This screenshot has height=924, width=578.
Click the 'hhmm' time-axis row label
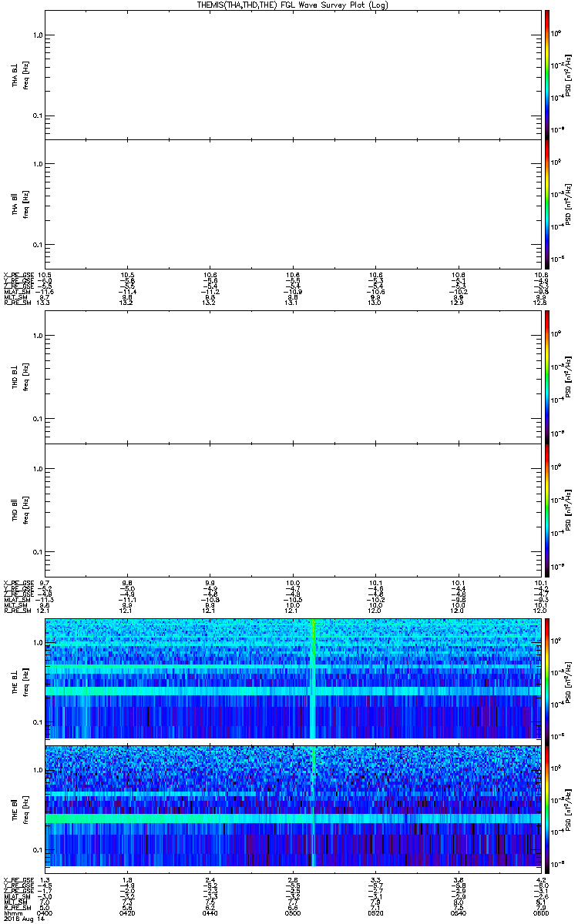click(x=12, y=912)
